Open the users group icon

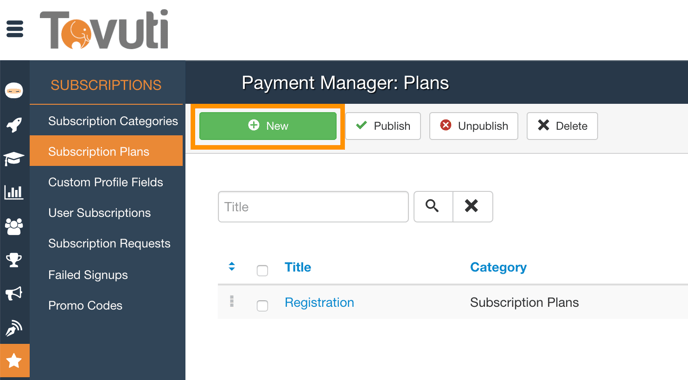pyautogui.click(x=14, y=226)
